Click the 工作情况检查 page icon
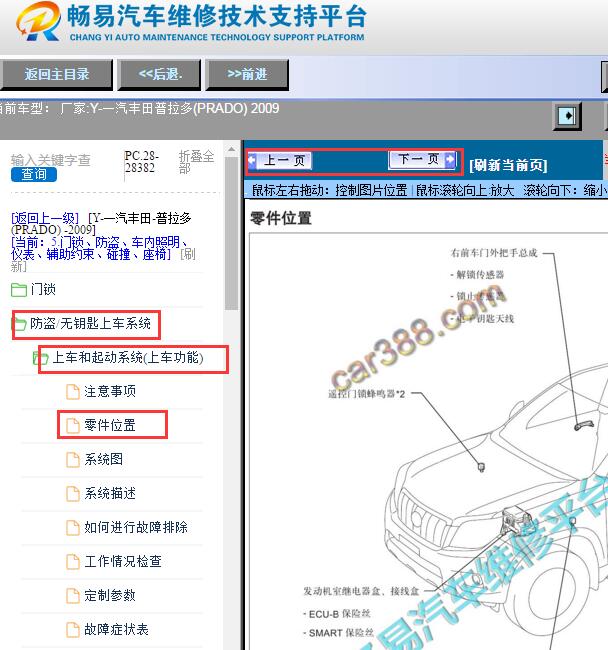The height and width of the screenshot is (650, 608). (x=73, y=562)
